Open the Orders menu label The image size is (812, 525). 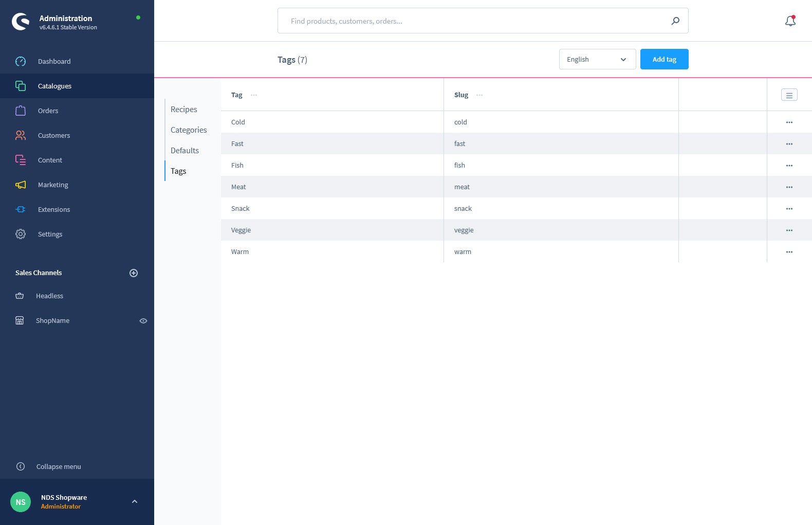click(x=48, y=111)
